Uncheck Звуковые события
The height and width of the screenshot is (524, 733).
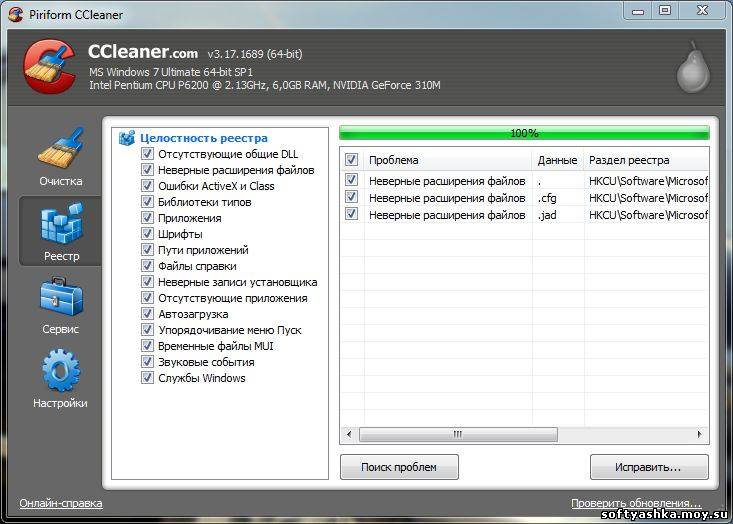pyautogui.click(x=147, y=362)
